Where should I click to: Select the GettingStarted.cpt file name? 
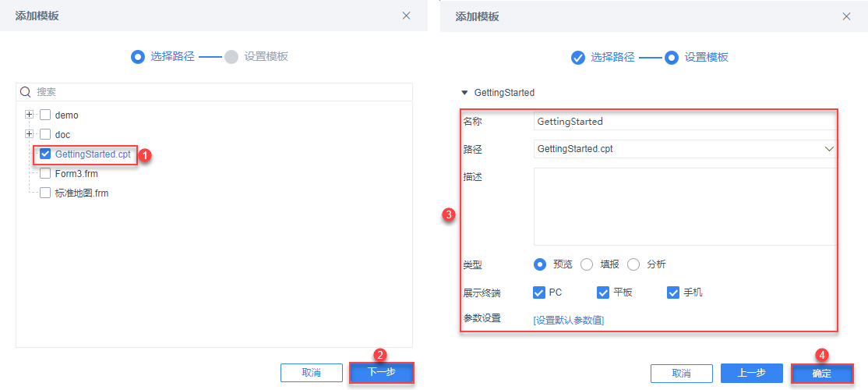pos(93,154)
